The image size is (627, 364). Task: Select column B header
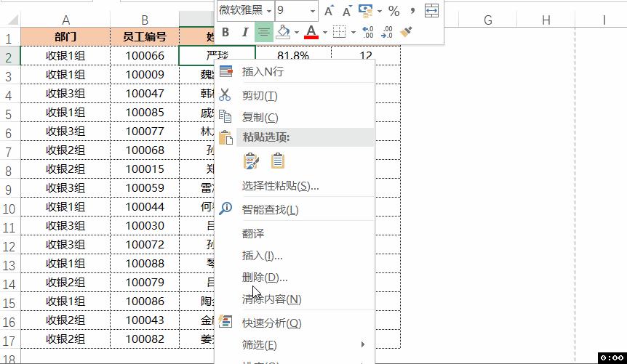(145, 20)
